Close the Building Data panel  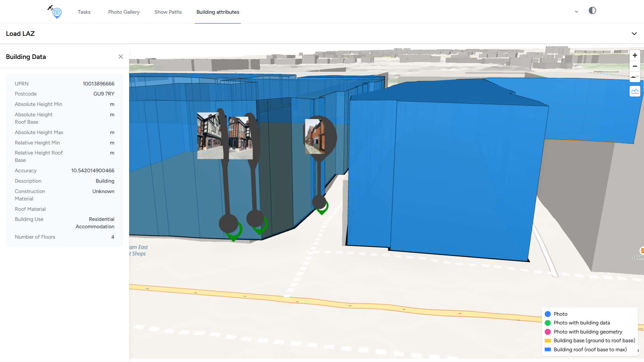121,57
